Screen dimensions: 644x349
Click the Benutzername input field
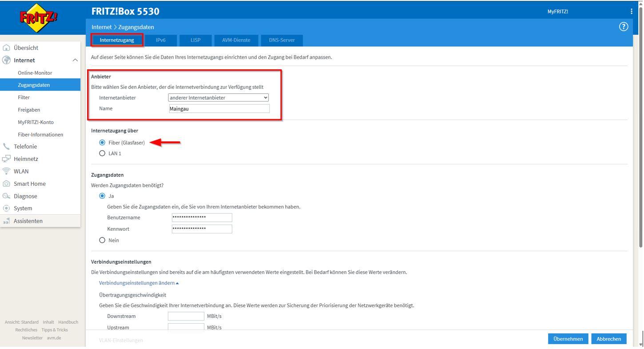point(202,217)
